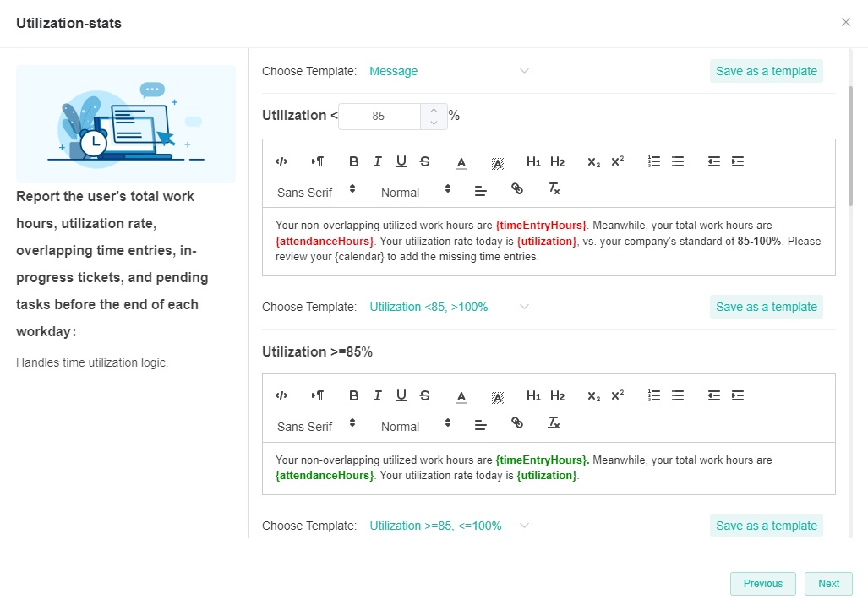Open the 'Utilization >=85, <=100%' template menu
The image size is (868, 610).
click(x=448, y=526)
